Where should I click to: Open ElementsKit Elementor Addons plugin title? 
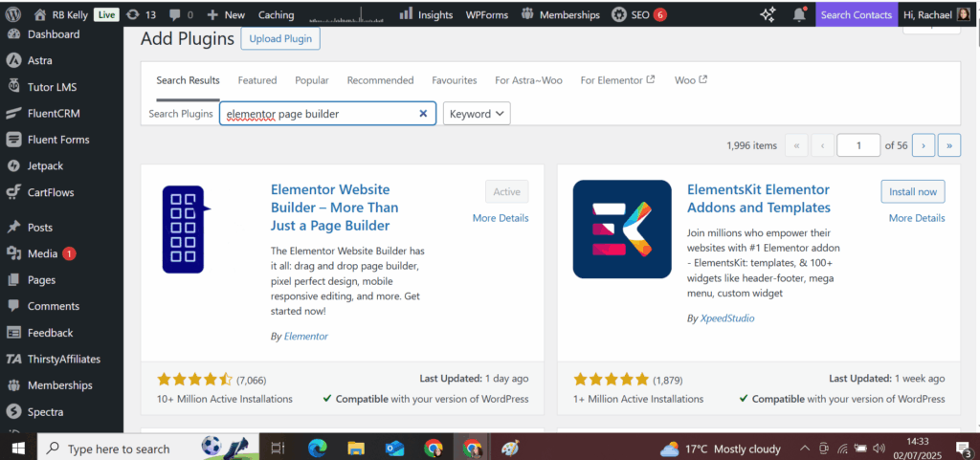[x=759, y=199]
